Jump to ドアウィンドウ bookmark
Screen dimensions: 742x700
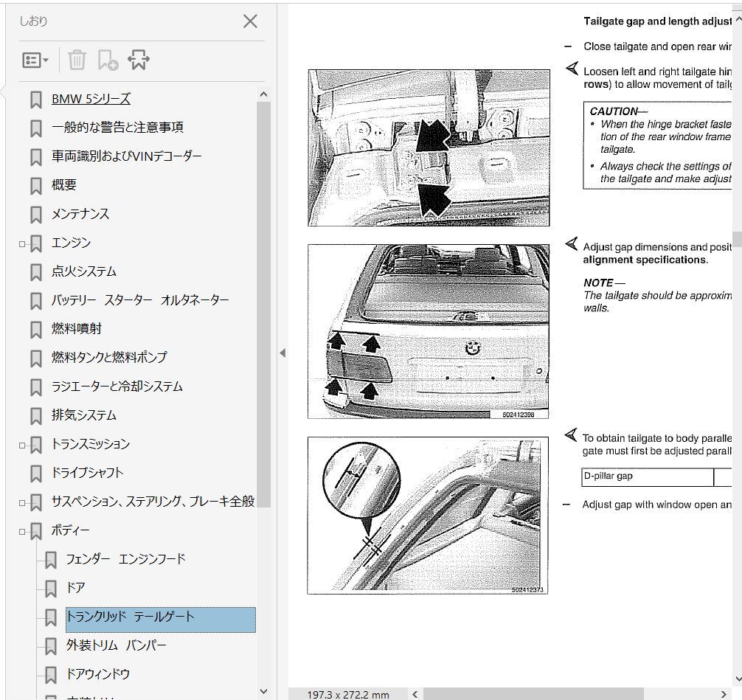[x=98, y=674]
